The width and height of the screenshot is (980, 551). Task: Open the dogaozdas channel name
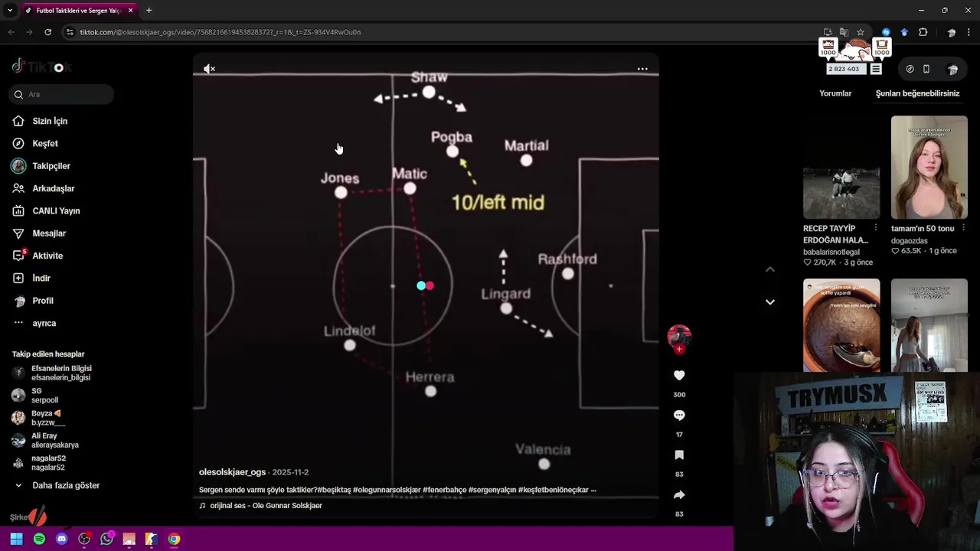910,240
